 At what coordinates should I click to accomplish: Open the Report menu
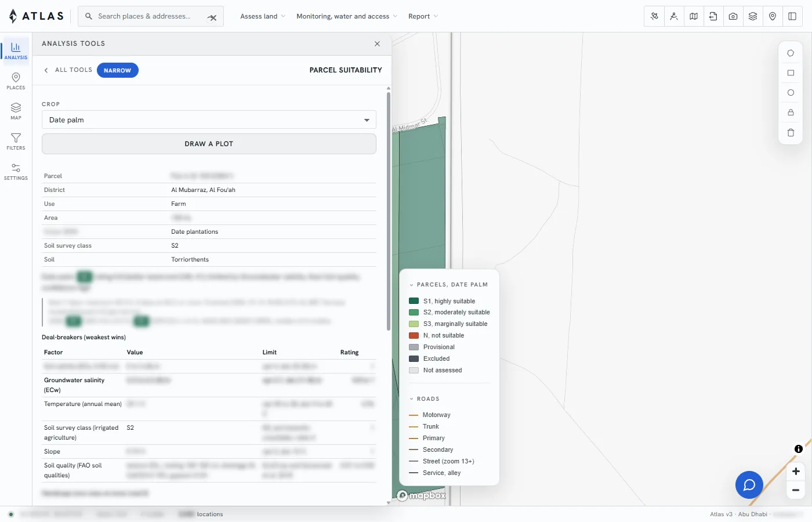(423, 16)
